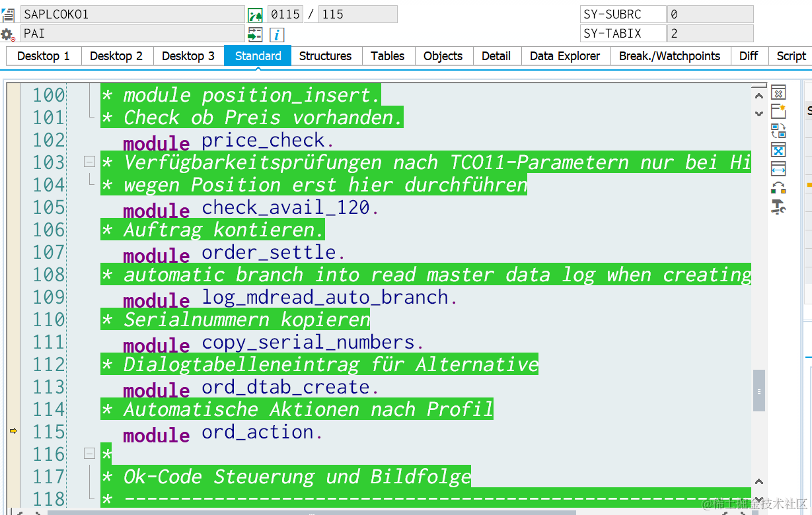Screen dimensions: 812x515
Task: Open the Objects tab
Action: (443, 56)
